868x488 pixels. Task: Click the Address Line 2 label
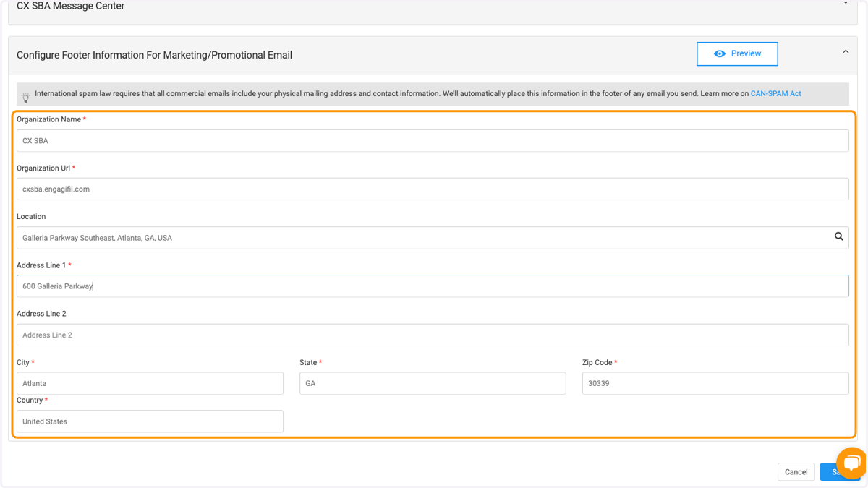(x=41, y=314)
